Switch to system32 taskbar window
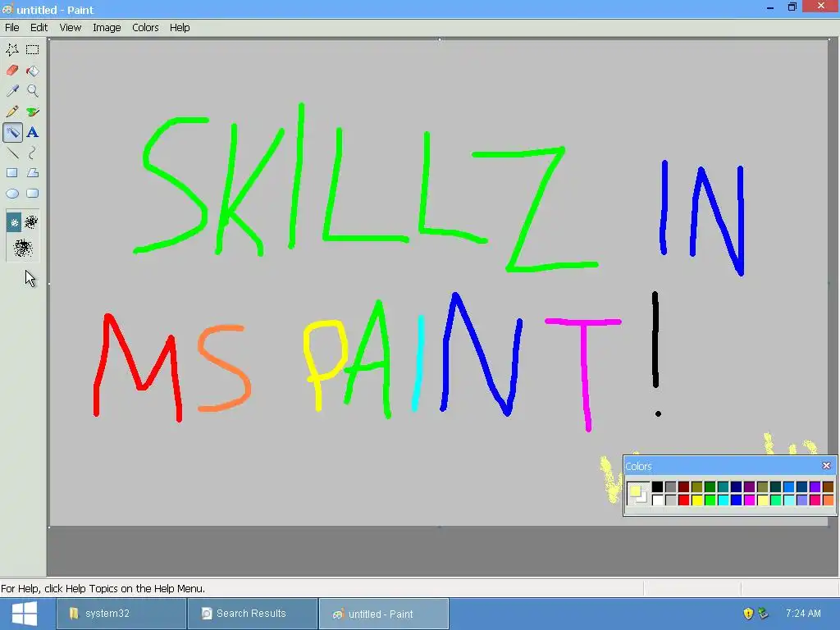 (x=121, y=614)
